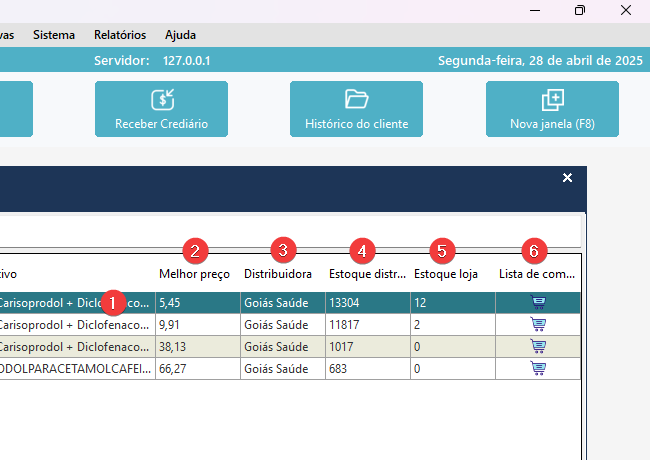This screenshot has height=460, width=650.
Task: Click the Lista de com... column header
Action: point(537,274)
